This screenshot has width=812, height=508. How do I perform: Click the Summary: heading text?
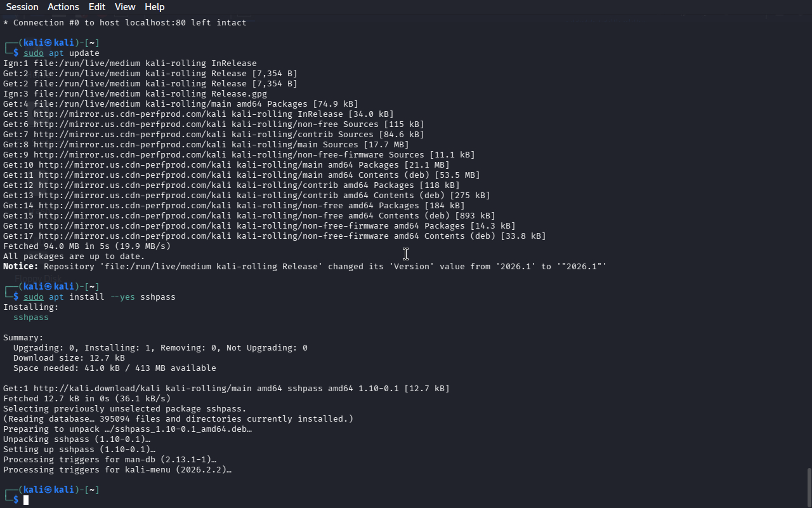(x=23, y=338)
